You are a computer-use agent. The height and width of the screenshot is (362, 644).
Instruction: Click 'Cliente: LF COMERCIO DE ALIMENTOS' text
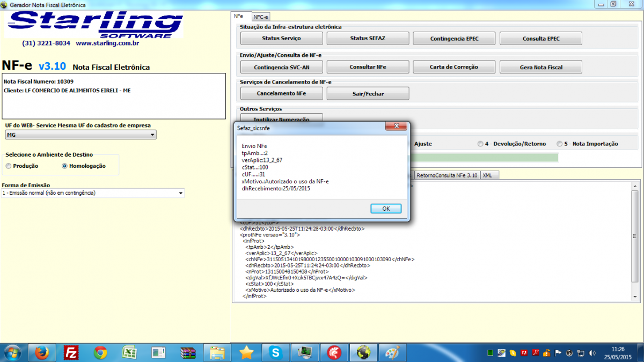click(67, 91)
